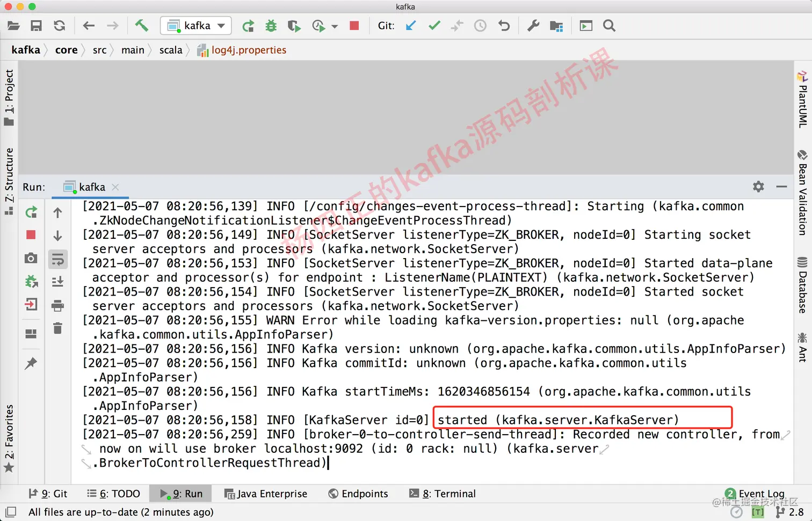Screen dimensions: 812x521
Task: Open the Structure tool window
Action: [9, 181]
